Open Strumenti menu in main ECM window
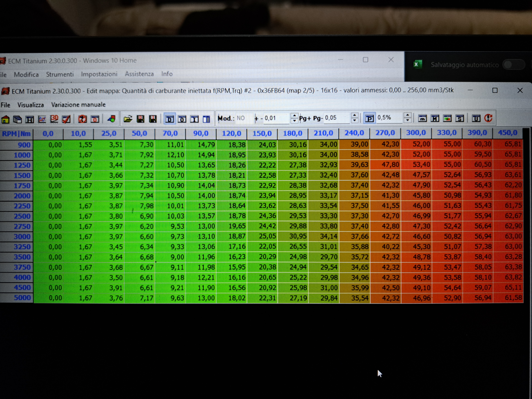The image size is (532, 399). 60,74
